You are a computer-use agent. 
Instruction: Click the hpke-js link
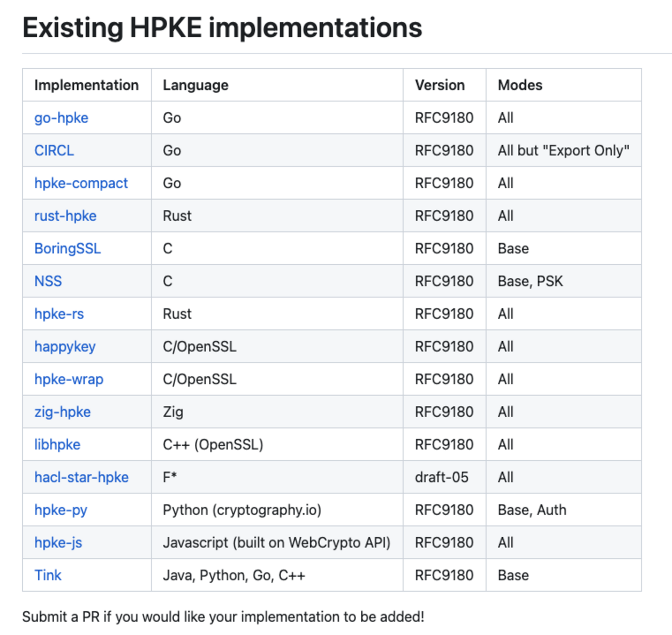(x=58, y=542)
